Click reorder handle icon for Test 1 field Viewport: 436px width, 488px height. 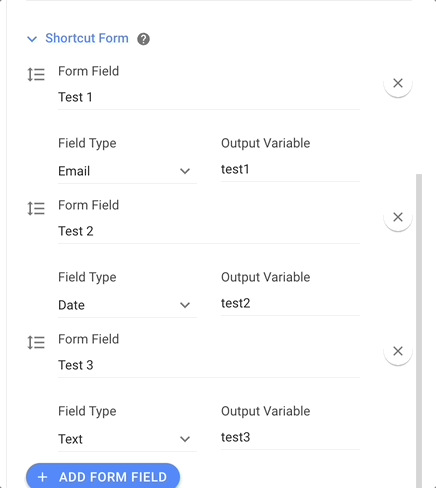36,74
